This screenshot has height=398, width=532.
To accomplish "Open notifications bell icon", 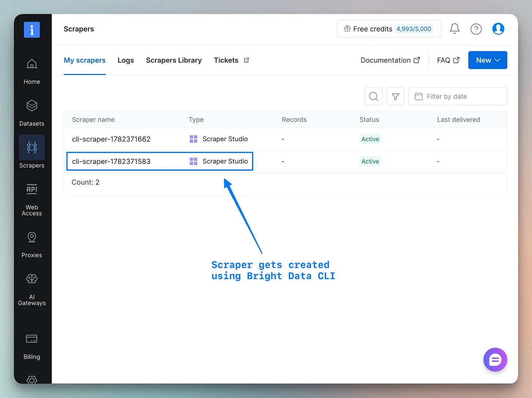I will (455, 29).
